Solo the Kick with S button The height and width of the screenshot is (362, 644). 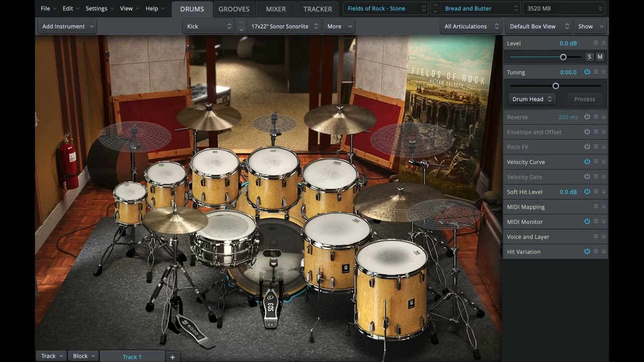(589, 57)
